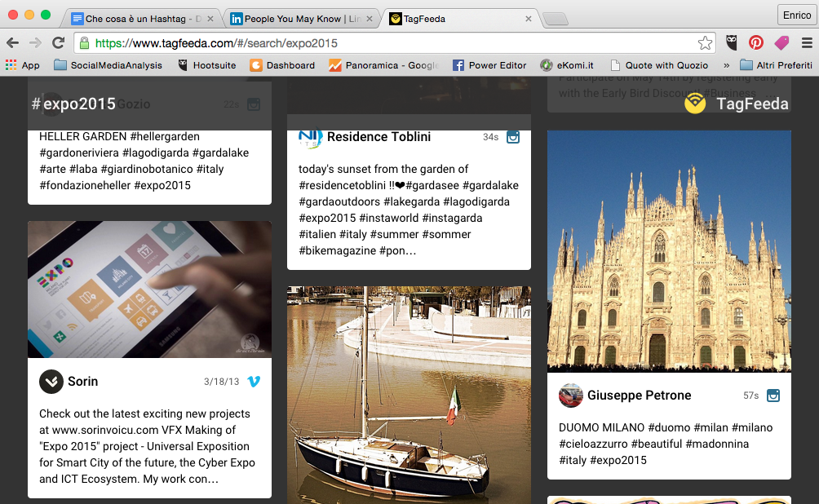
Task: Open the Expo tablet video thumbnail
Action: 149,290
